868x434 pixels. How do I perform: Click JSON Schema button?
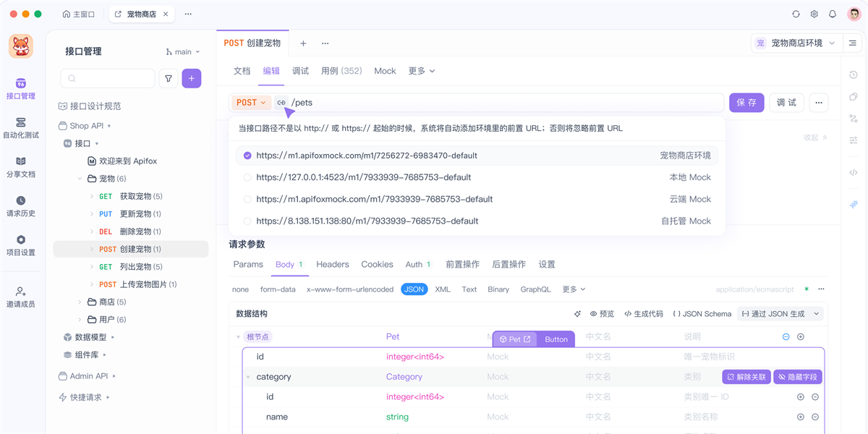702,314
